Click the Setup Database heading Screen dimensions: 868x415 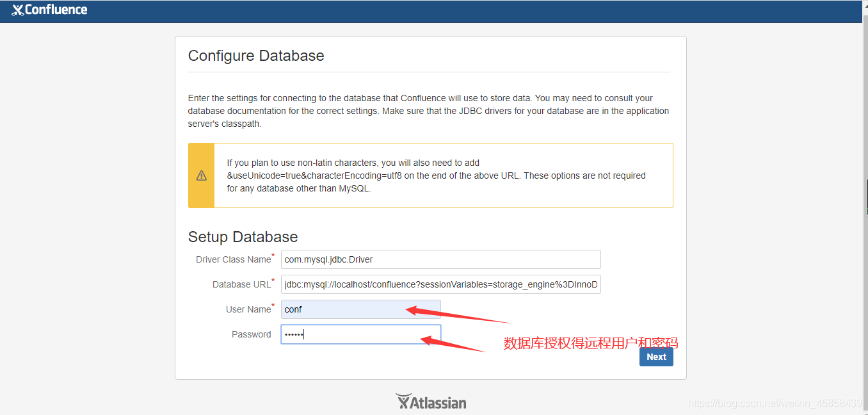tap(243, 237)
